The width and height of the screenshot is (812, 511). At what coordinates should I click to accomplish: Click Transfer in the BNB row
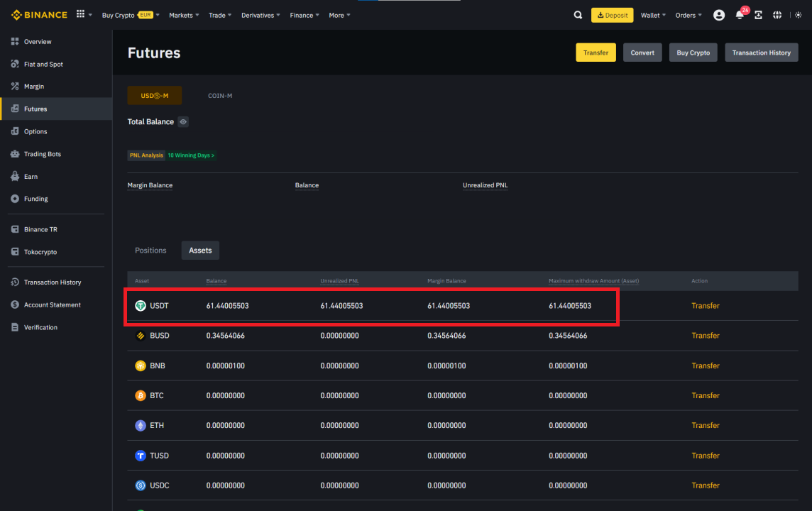click(x=706, y=366)
